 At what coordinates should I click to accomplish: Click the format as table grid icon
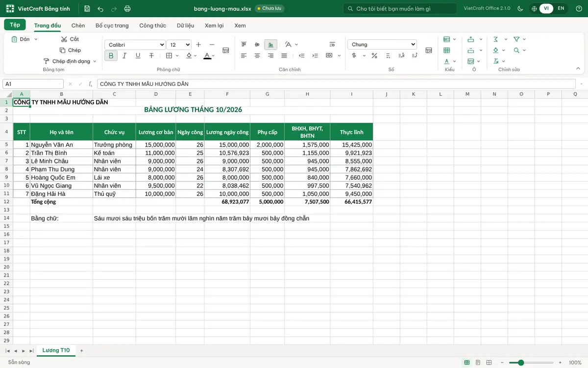(x=447, y=51)
